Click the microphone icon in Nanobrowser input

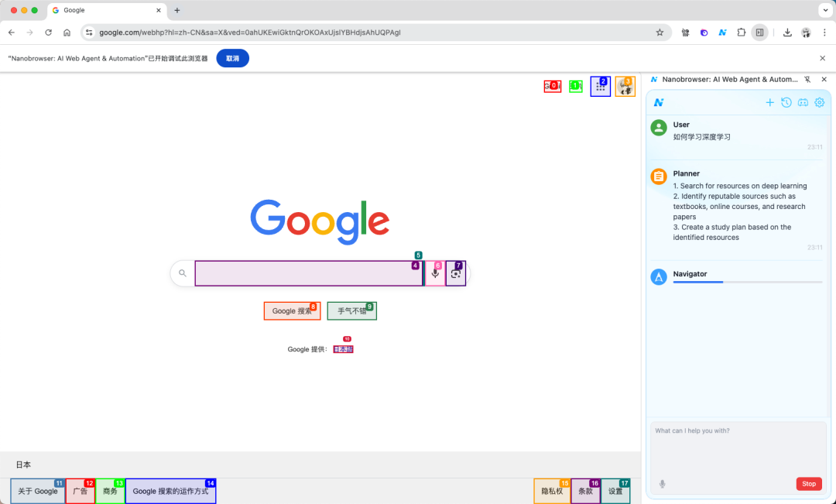(662, 484)
